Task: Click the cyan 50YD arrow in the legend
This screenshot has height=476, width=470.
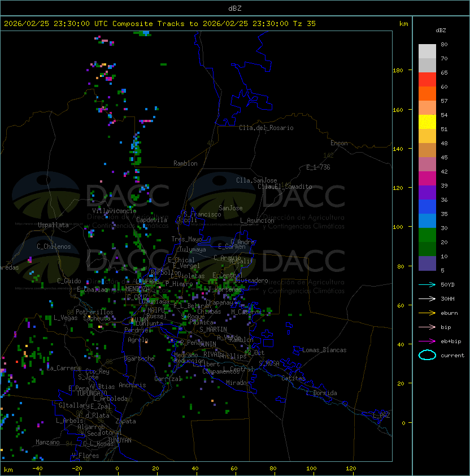Action: coord(428,284)
